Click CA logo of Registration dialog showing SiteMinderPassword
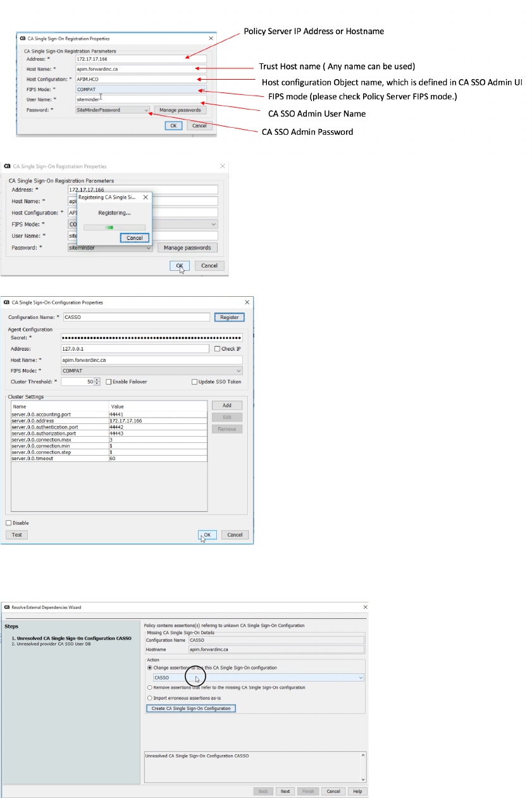Image resolution: width=532 pixels, height=798 pixels. tap(22, 38)
